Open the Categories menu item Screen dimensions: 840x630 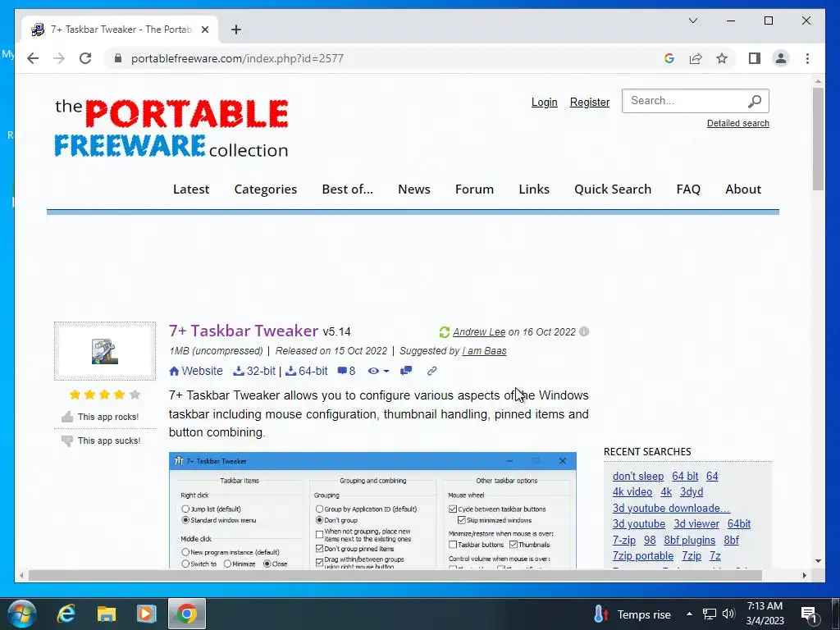click(x=266, y=189)
